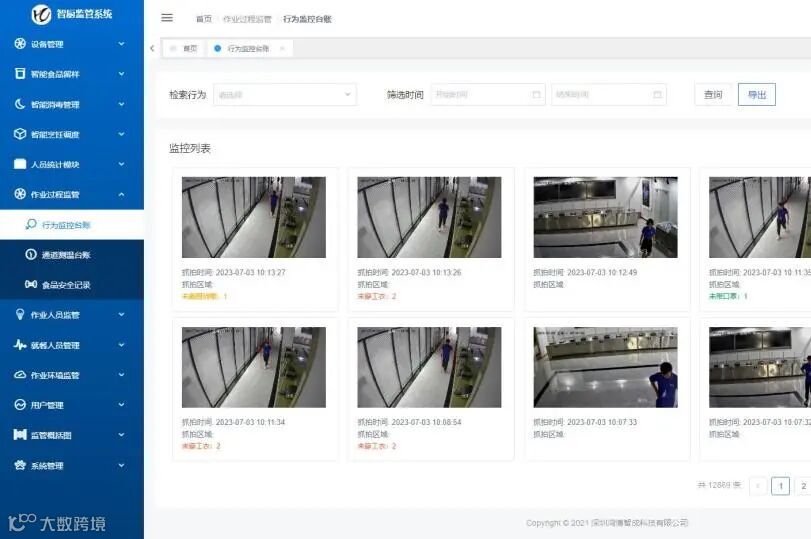Click the left arrow beside the tab strip

[x=152, y=48]
